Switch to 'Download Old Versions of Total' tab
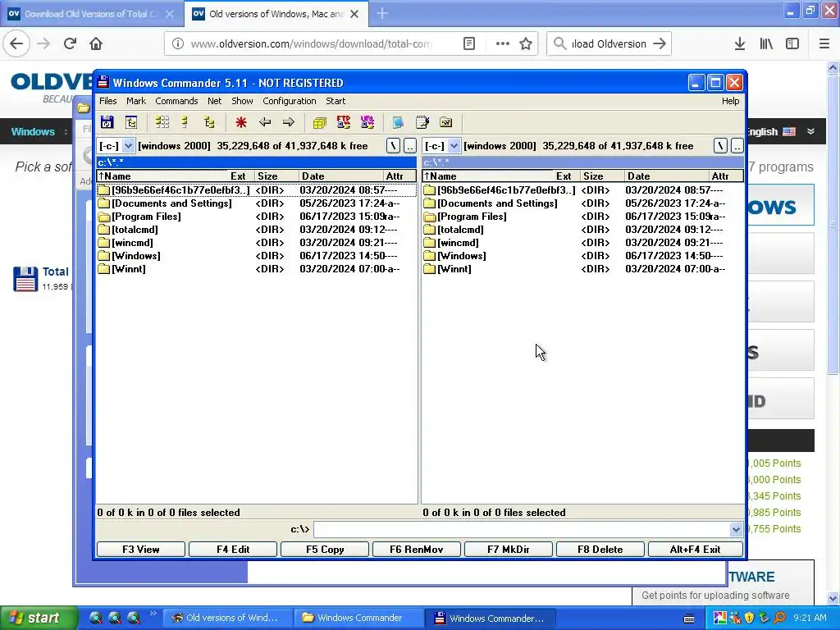Image resolution: width=840 pixels, height=630 pixels. (x=91, y=14)
